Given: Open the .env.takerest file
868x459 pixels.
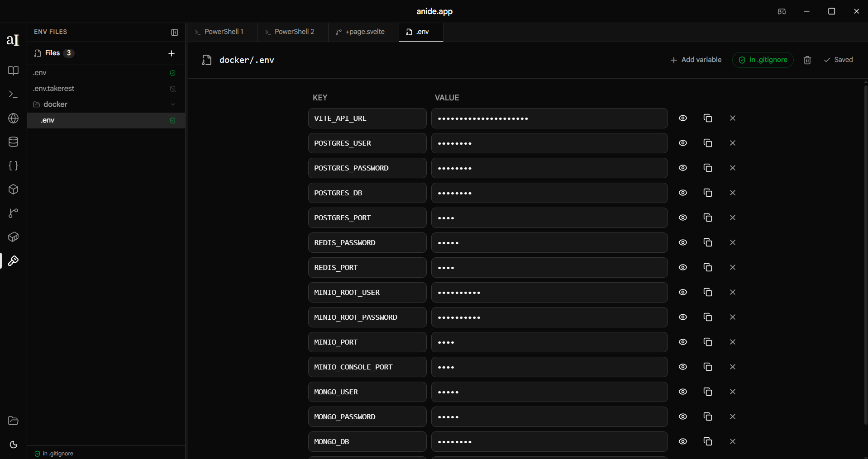Looking at the screenshot, I should (106, 89).
